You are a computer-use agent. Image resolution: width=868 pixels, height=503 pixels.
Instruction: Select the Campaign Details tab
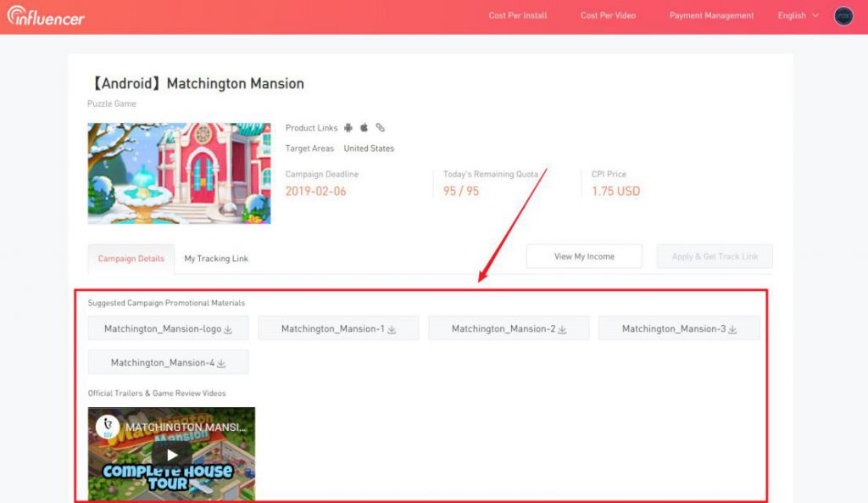(x=131, y=259)
